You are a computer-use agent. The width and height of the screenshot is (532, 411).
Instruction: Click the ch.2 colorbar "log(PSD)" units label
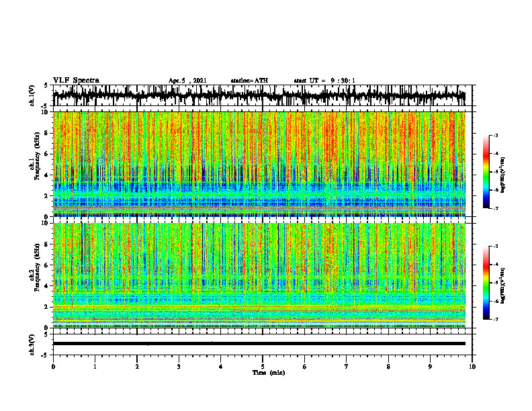tap(503, 285)
